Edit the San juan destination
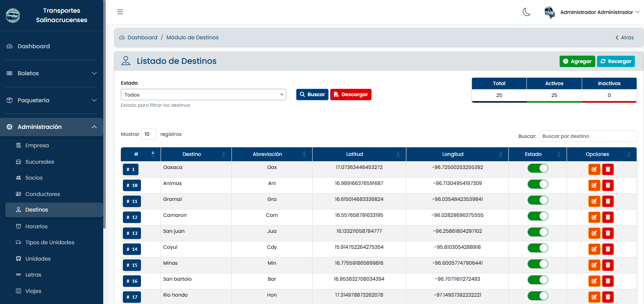This screenshot has width=644, height=304. coord(594,233)
